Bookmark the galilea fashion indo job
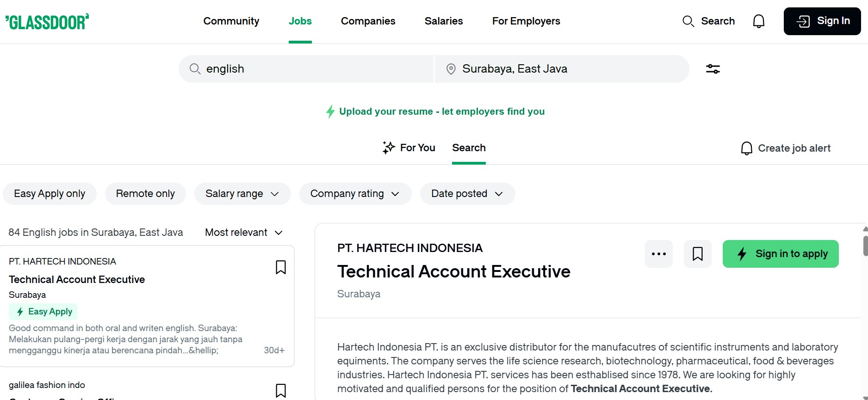The image size is (868, 400). (280, 391)
